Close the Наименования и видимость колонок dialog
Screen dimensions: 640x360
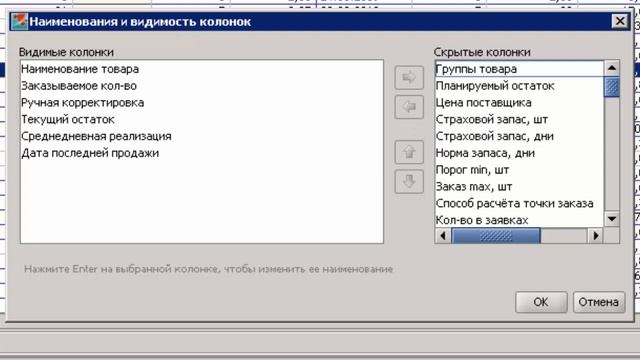[x=620, y=21]
